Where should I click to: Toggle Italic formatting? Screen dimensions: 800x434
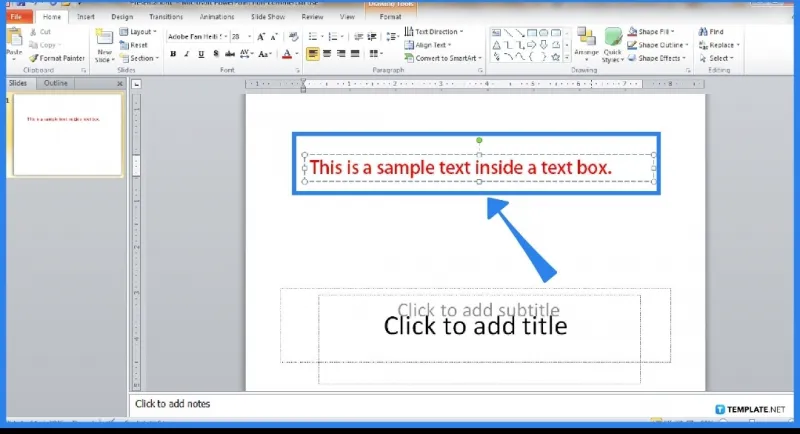[x=187, y=54]
